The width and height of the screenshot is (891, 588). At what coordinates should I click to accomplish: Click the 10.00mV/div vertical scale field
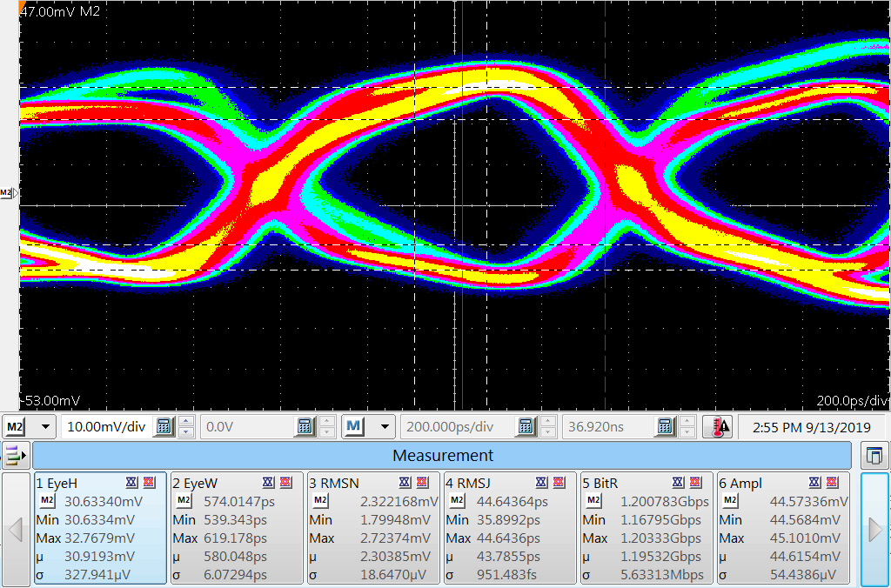pos(106,426)
